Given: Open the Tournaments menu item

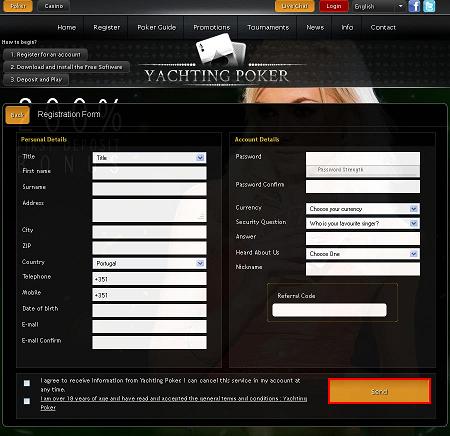Looking at the screenshot, I should (x=268, y=27).
